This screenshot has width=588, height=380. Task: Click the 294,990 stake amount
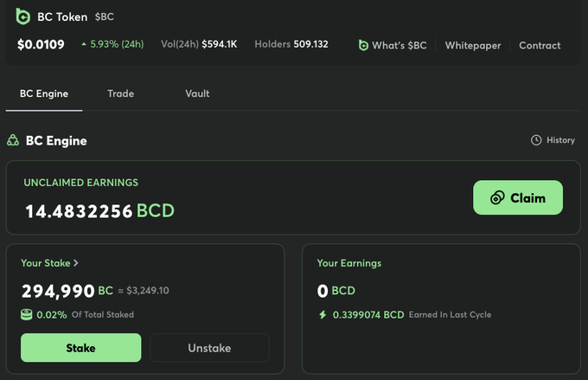click(58, 291)
